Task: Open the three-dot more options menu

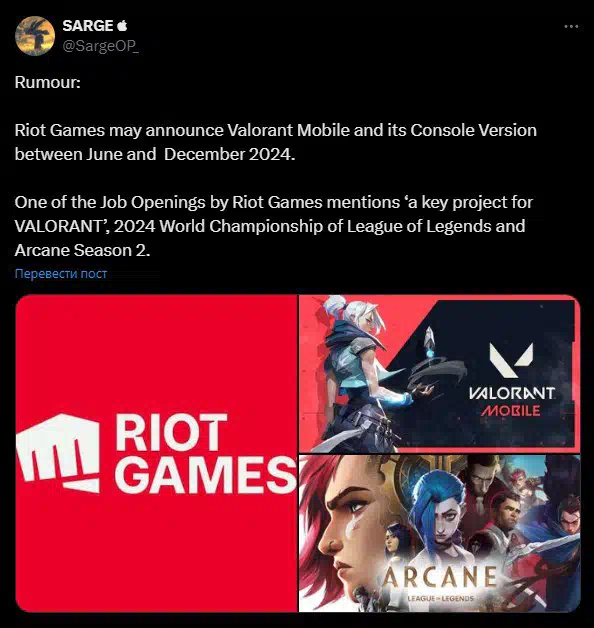Action: coord(571,26)
